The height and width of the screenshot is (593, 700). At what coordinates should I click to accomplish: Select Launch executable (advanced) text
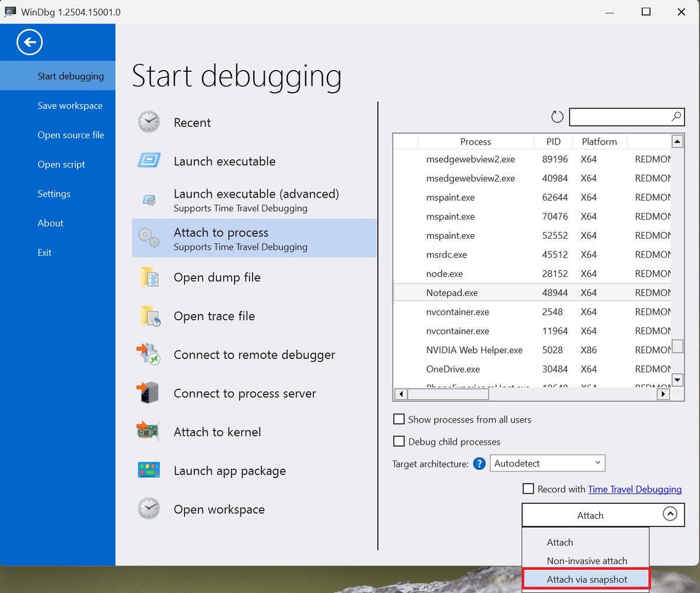coord(256,194)
